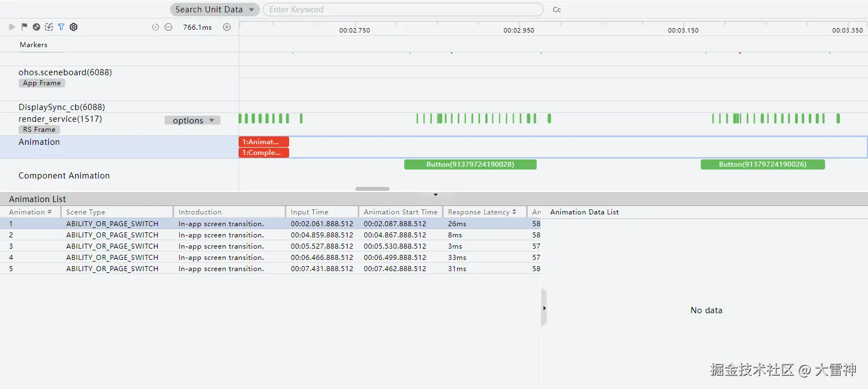Click the 3ms response latency cell

click(x=455, y=246)
